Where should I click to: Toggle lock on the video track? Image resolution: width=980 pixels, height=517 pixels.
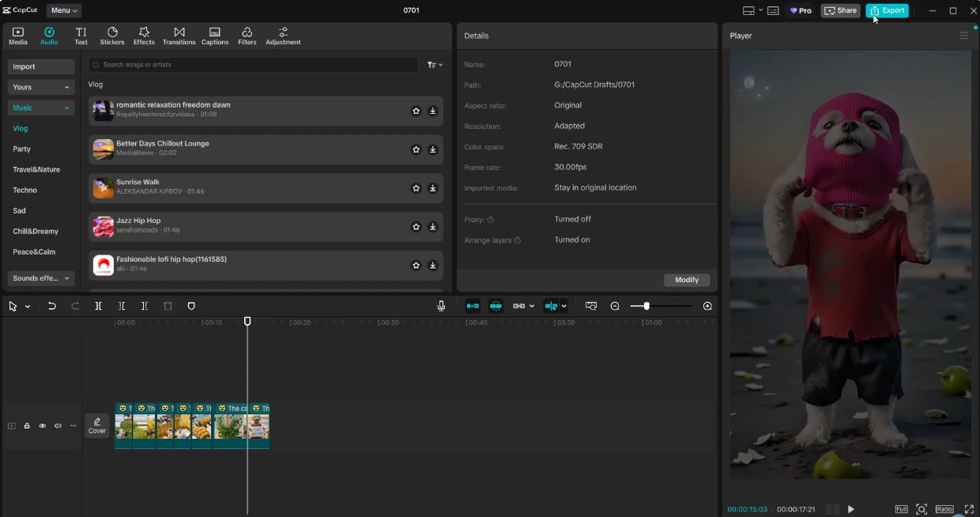[27, 426]
